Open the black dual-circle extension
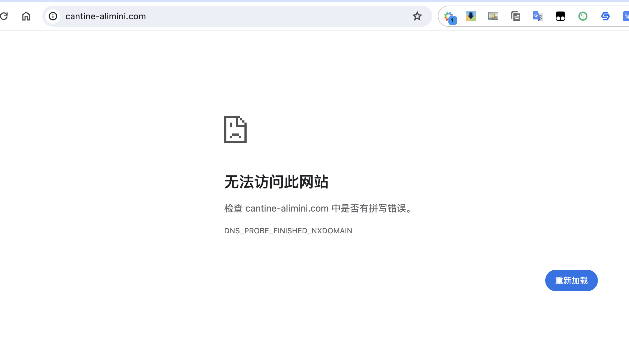Screen dimensions: 629x364 tap(560, 16)
